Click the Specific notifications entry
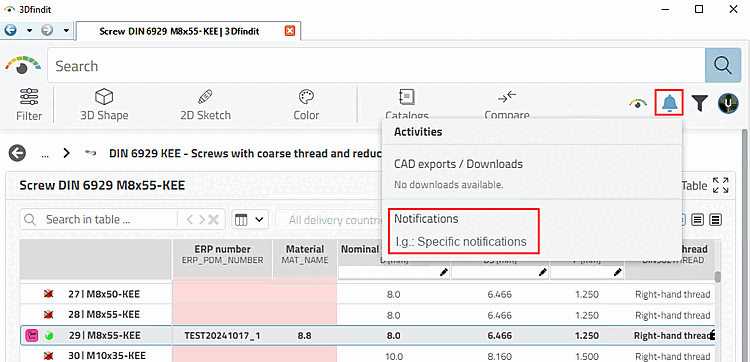The width and height of the screenshot is (750, 362). (x=461, y=242)
